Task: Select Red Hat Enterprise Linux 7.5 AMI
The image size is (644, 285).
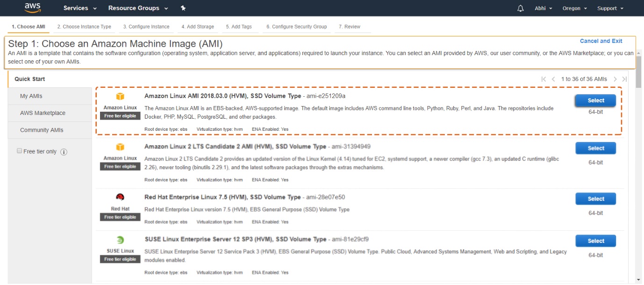Action: pos(595,199)
